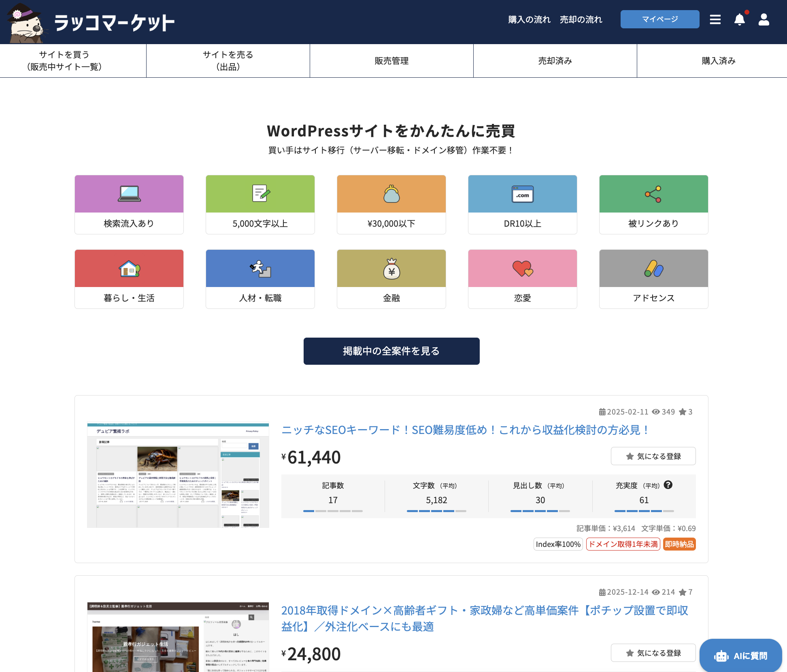Open the 売却の流れ menu item
Image resolution: width=787 pixels, height=672 pixels.
[581, 19]
